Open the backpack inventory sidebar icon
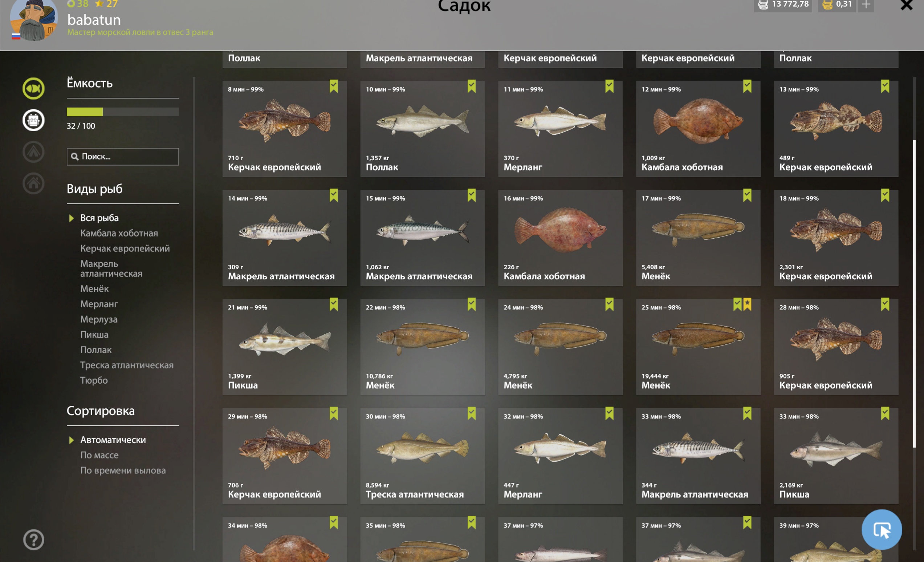Screen dimensions: 924x562 [33, 120]
